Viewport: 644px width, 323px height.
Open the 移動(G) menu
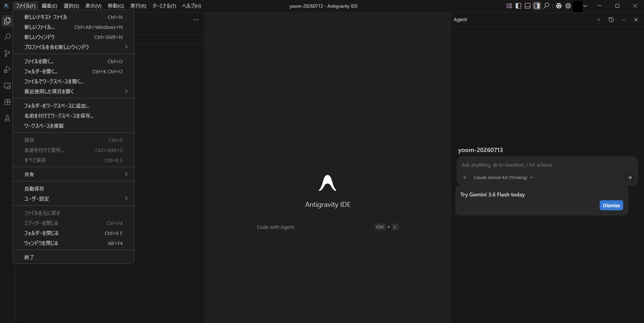pyautogui.click(x=116, y=6)
